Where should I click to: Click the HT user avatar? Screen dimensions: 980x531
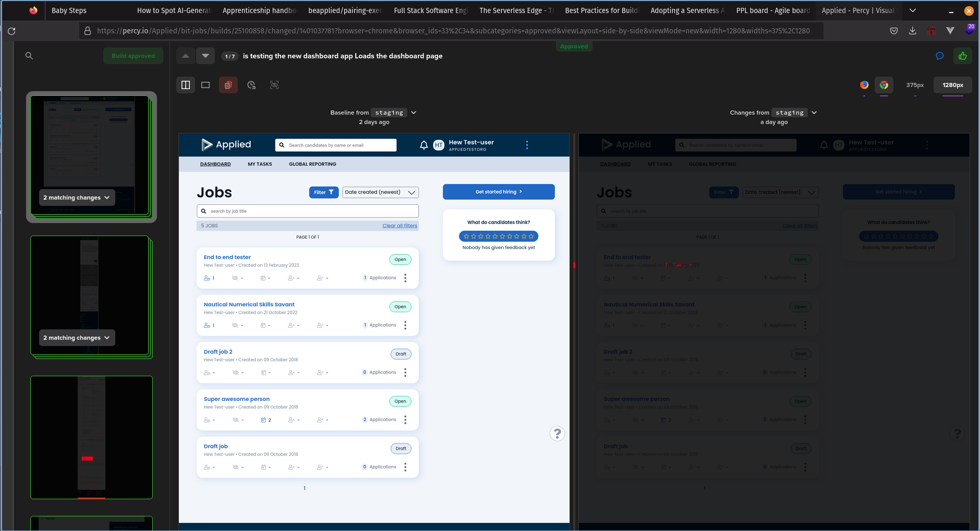pos(439,145)
